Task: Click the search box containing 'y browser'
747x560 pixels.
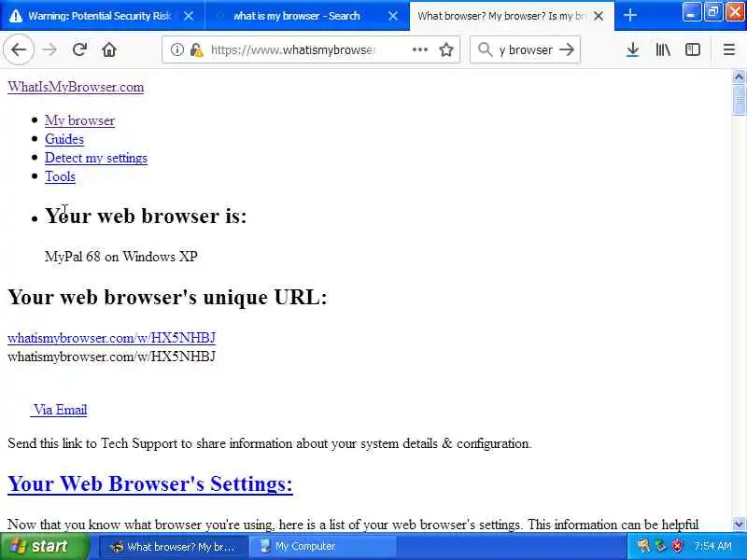Action: (x=526, y=49)
